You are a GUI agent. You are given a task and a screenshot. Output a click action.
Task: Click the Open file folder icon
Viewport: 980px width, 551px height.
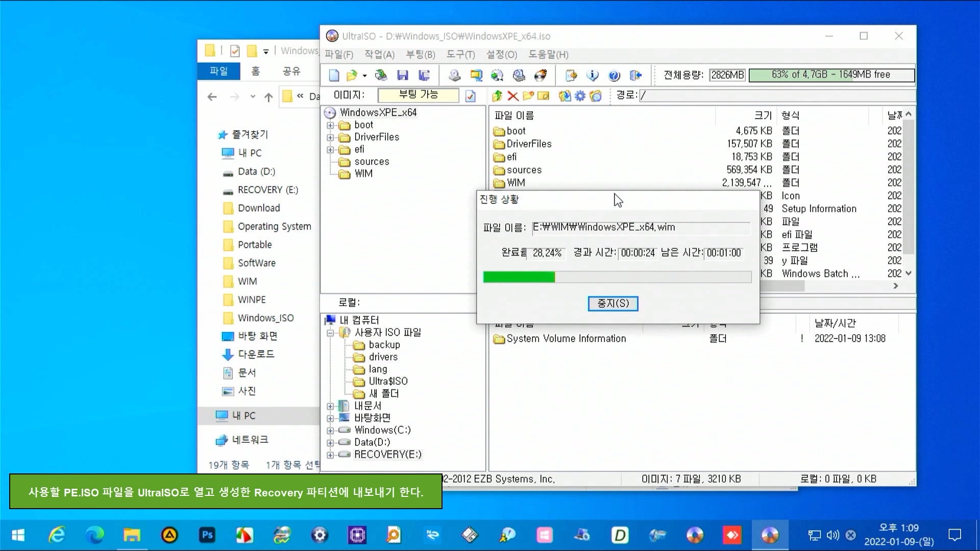point(352,76)
